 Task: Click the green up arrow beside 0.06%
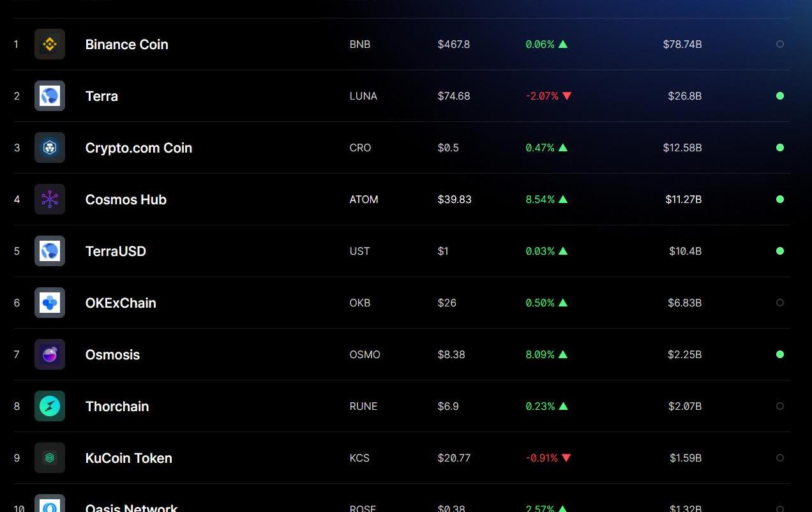pyautogui.click(x=563, y=44)
